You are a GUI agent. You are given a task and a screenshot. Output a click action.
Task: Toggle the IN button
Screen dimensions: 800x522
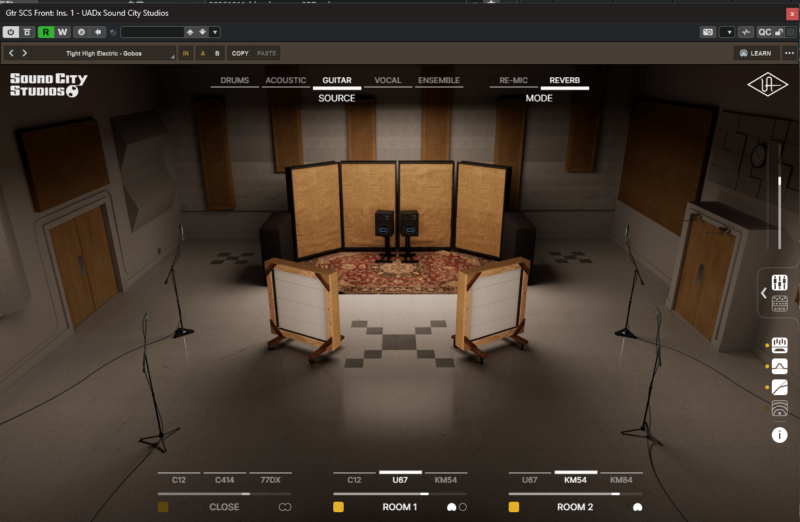186,53
